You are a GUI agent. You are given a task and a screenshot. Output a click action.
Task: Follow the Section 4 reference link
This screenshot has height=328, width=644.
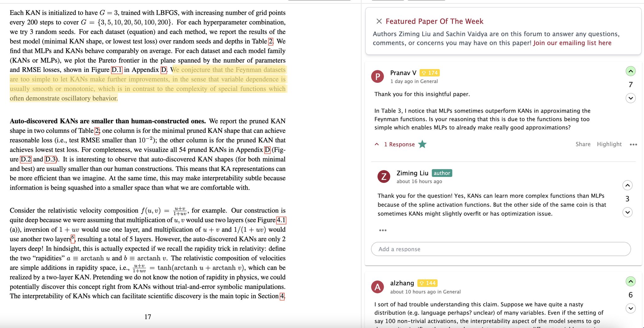click(282, 296)
